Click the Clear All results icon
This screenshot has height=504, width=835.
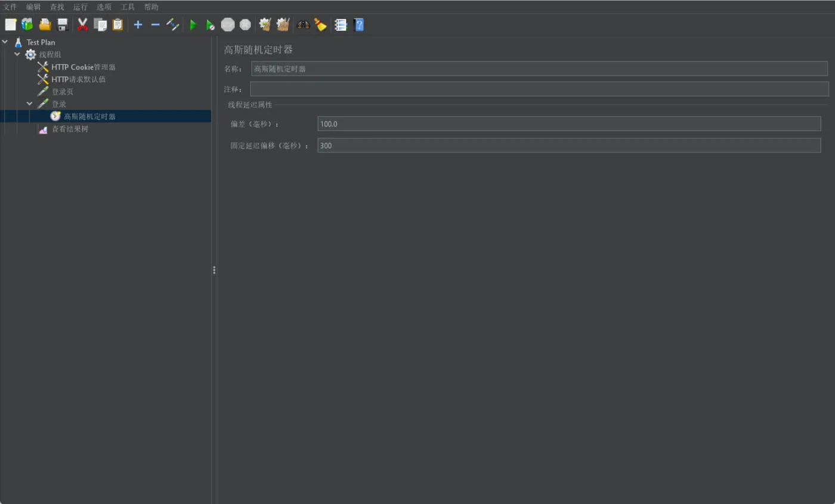point(283,24)
